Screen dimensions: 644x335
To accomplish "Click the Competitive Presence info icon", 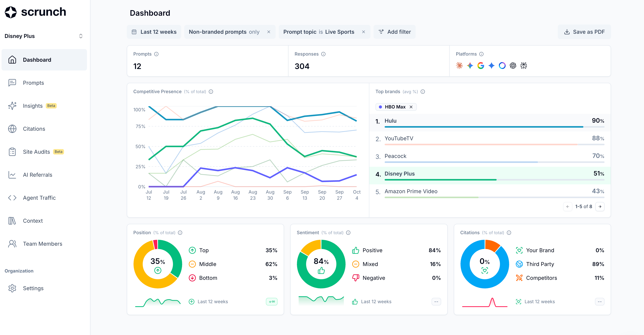I will (x=211, y=92).
